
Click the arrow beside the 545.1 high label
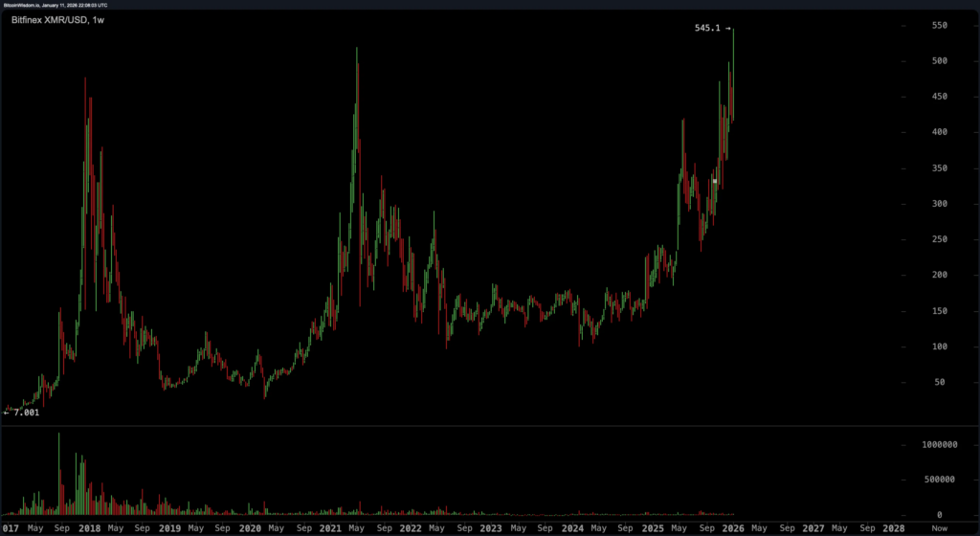click(x=728, y=29)
